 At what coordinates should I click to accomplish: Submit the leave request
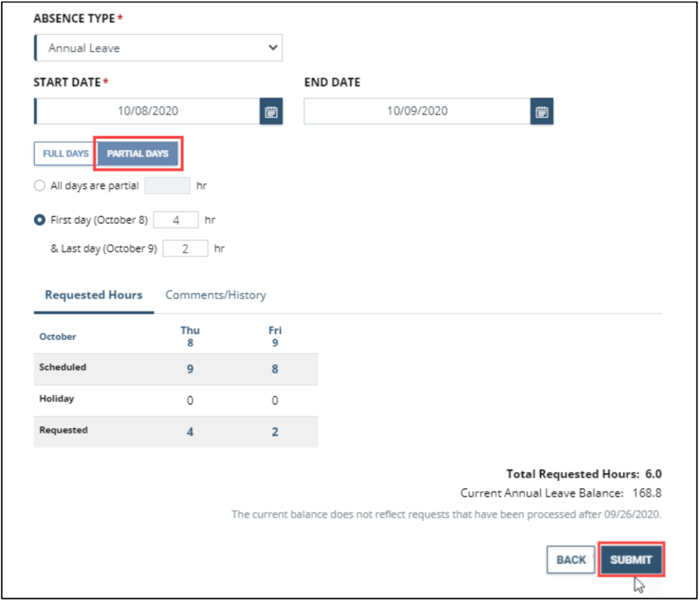click(x=631, y=560)
